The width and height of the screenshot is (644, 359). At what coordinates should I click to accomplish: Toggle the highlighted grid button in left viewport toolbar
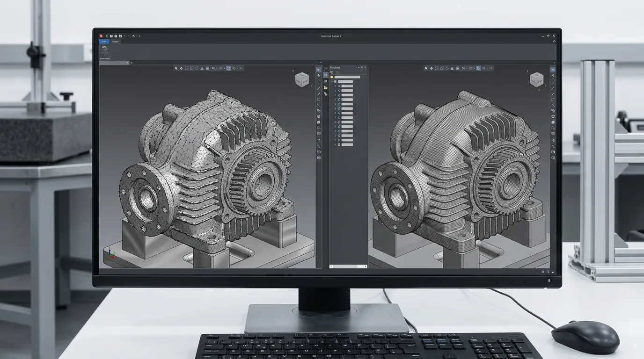point(228,68)
